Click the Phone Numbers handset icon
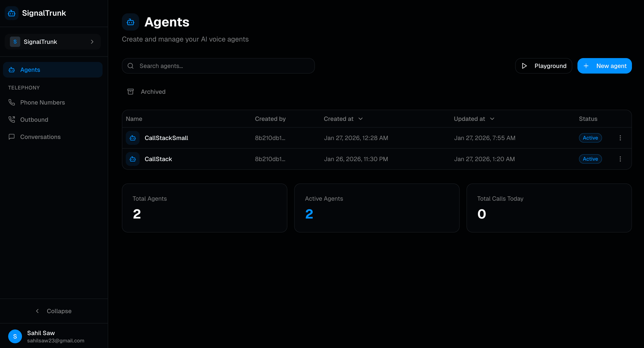644x348 pixels. [x=11, y=102]
